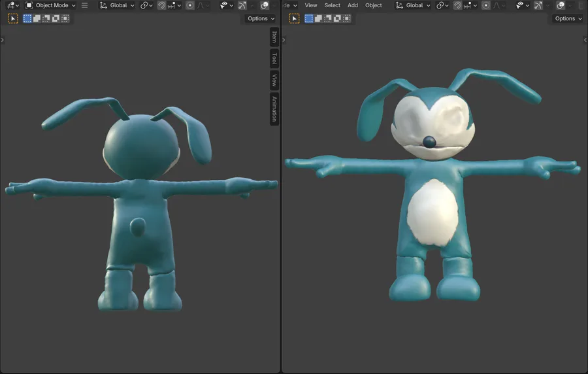This screenshot has width=588, height=374.
Task: Select rabbit character's white belly, right viewport
Action: pos(433,213)
